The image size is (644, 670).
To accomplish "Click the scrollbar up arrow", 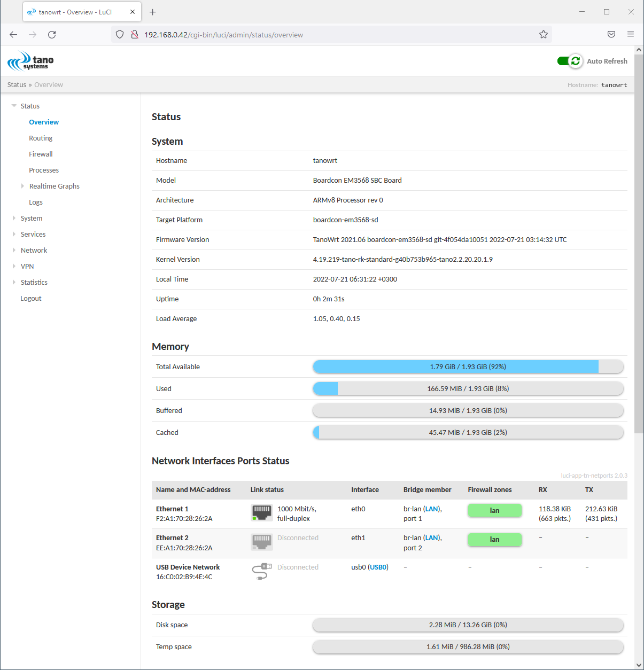I will 639,50.
